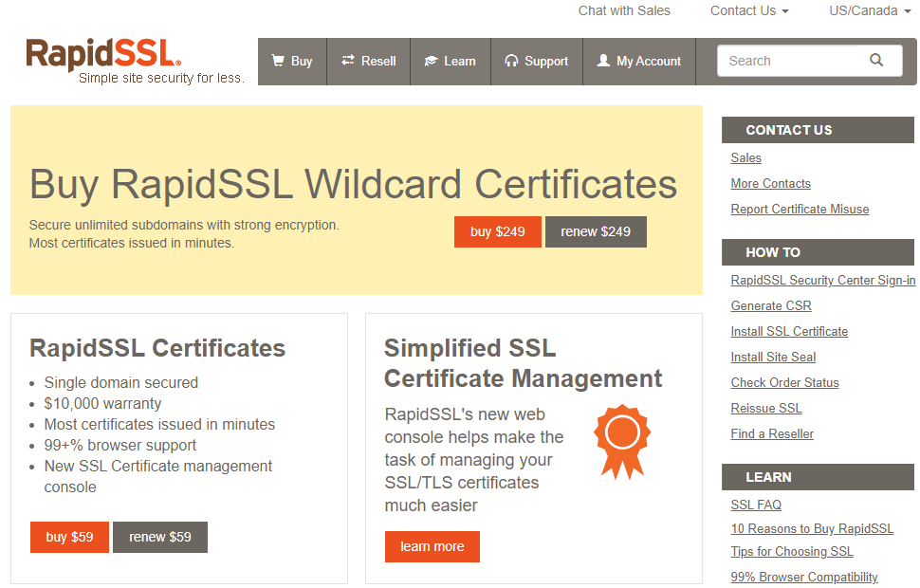This screenshot has width=920, height=588.
Task: Open the Reissue SSL link
Action: (x=765, y=409)
